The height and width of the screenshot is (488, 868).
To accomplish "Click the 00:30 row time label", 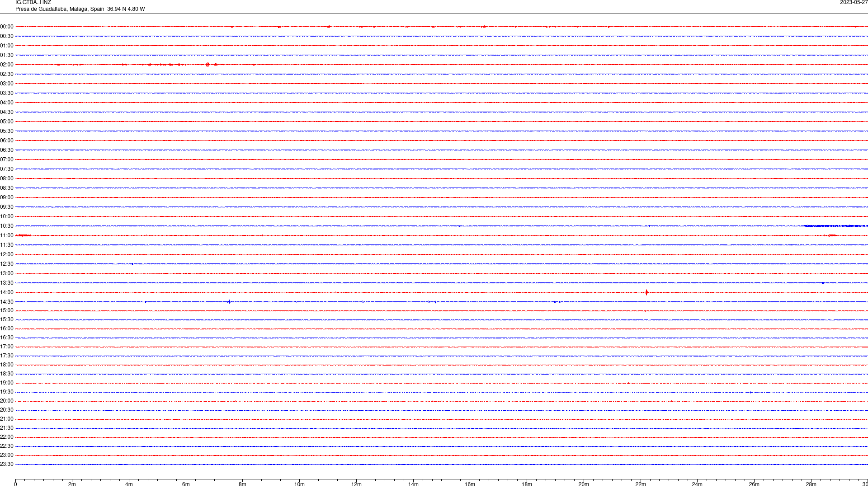I will pyautogui.click(x=7, y=36).
